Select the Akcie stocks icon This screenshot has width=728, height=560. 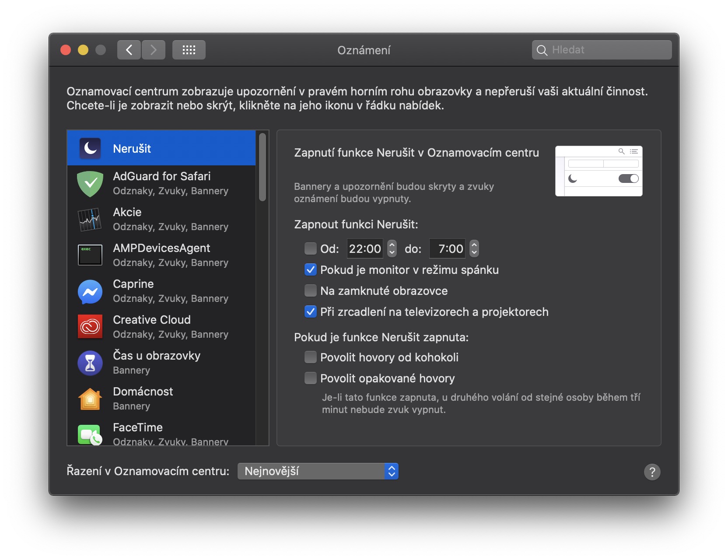[x=90, y=220]
